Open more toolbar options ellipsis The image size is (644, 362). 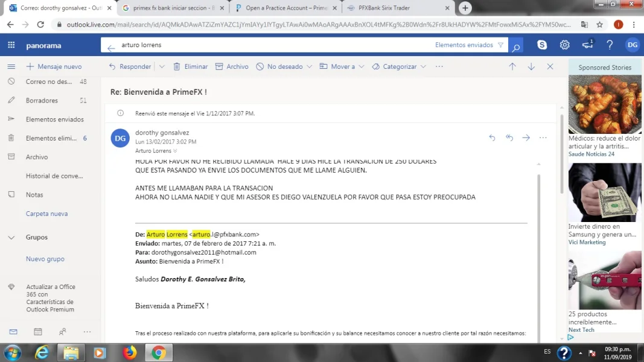coord(439,66)
